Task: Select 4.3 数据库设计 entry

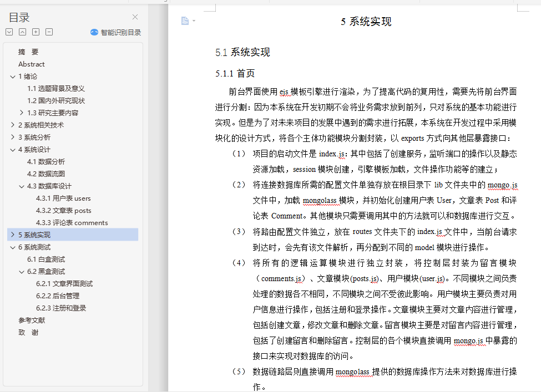Action: tap(49, 186)
